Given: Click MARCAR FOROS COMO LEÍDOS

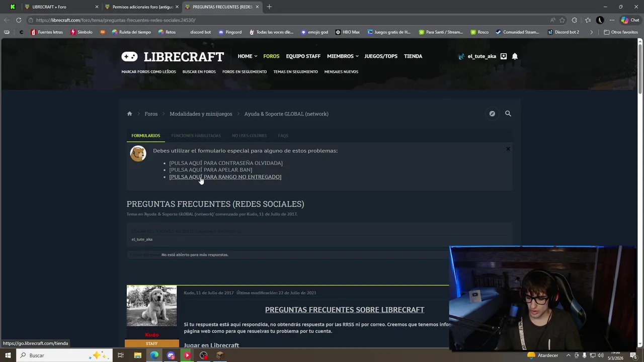Looking at the screenshot, I should (x=148, y=72).
